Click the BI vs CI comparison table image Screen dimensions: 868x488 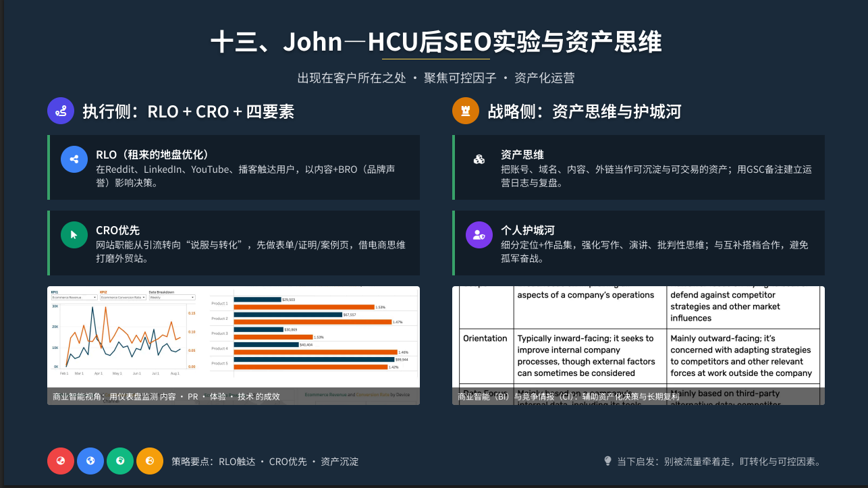coord(639,346)
